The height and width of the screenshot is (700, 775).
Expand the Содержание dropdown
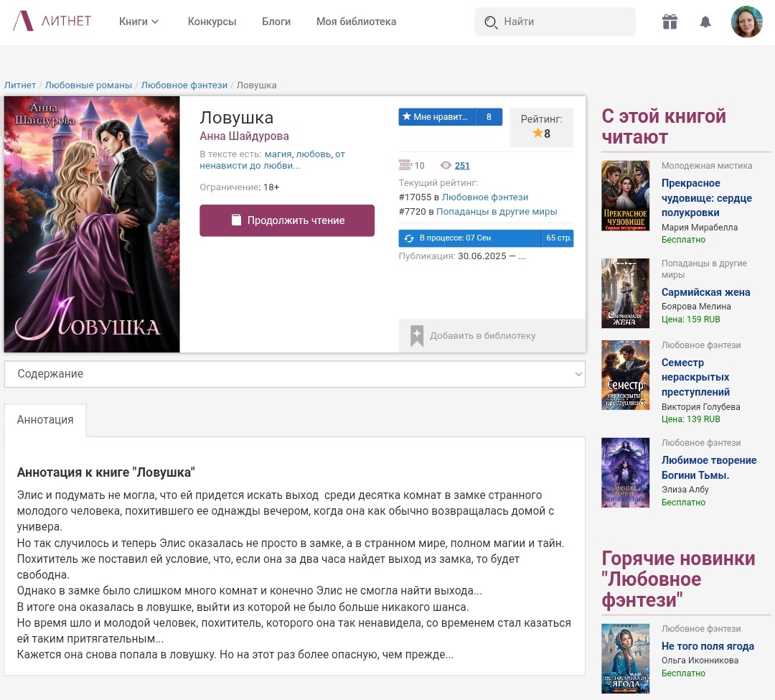tap(295, 374)
